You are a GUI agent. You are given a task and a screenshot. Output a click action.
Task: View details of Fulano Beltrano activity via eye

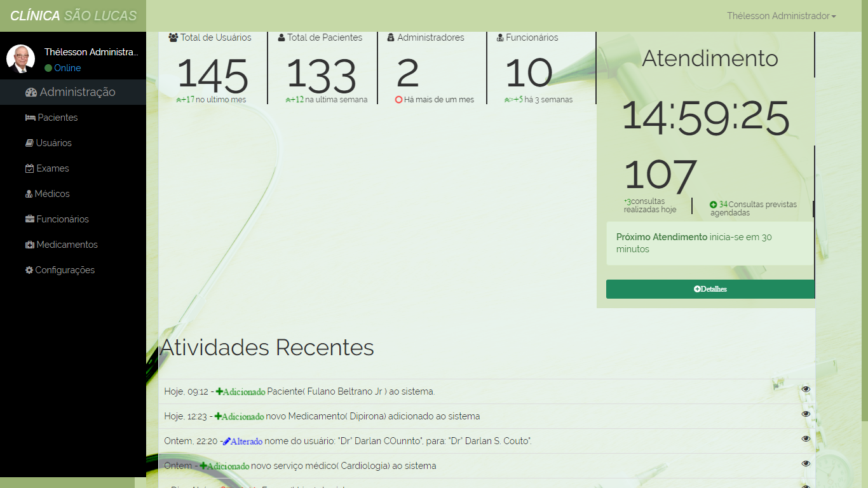tap(806, 389)
